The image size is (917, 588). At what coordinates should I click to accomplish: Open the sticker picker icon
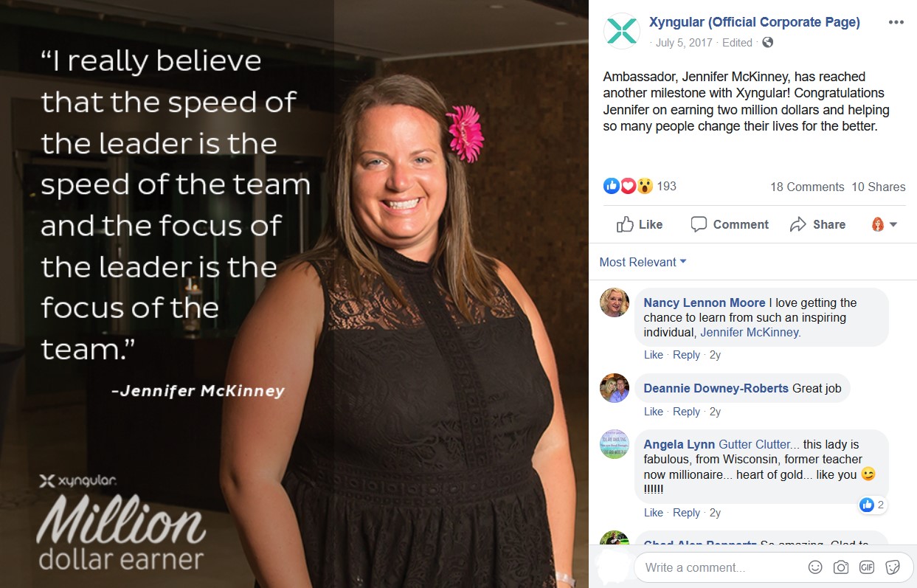click(x=893, y=567)
